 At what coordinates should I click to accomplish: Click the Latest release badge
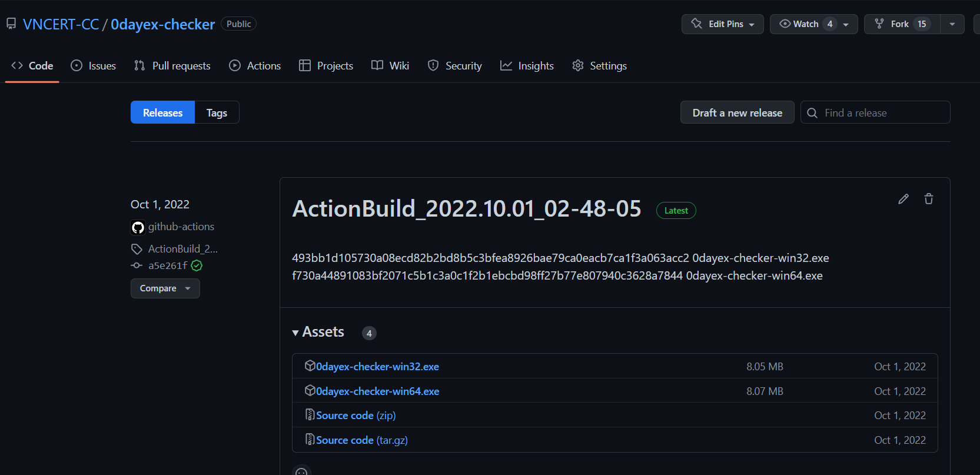point(676,211)
